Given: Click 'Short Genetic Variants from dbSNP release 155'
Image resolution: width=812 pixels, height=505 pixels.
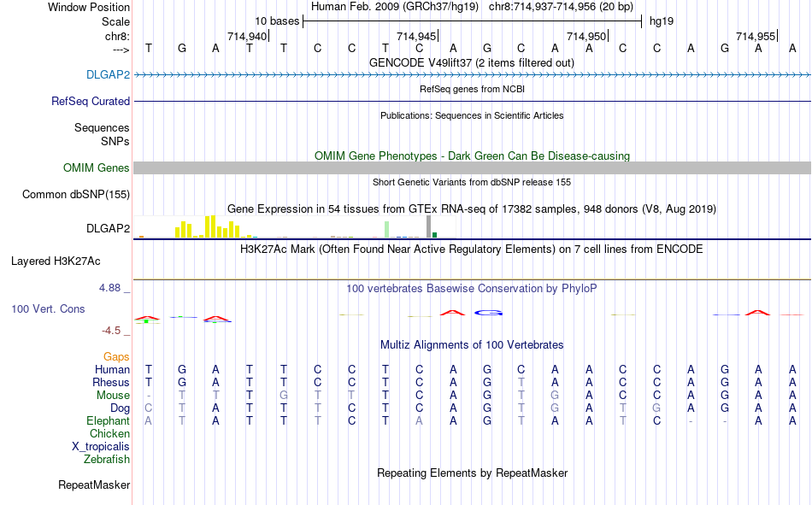Looking at the screenshot, I should (x=472, y=182).
